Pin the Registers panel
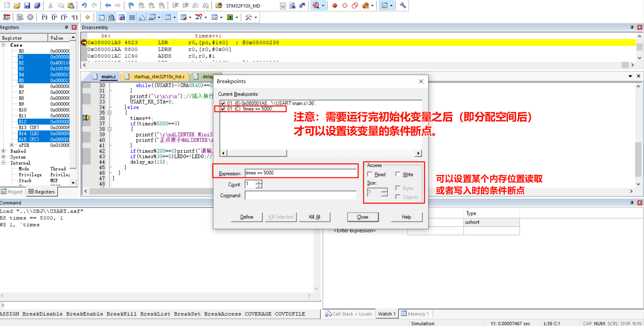Screen dimensions: 644x326 pyautogui.click(x=66, y=27)
